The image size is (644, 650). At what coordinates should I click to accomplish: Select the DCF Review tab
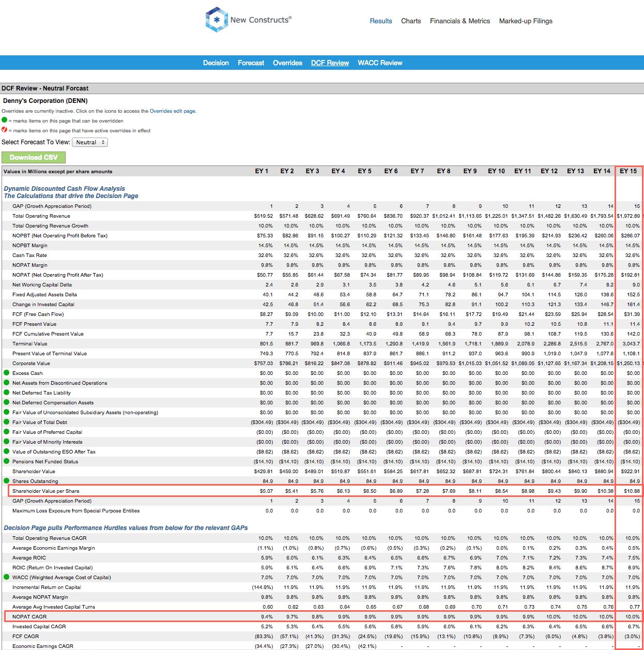pos(330,63)
